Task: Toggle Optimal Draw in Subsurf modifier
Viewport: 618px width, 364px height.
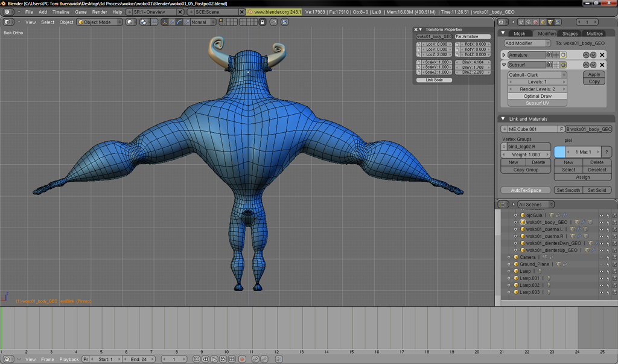Action: click(537, 96)
